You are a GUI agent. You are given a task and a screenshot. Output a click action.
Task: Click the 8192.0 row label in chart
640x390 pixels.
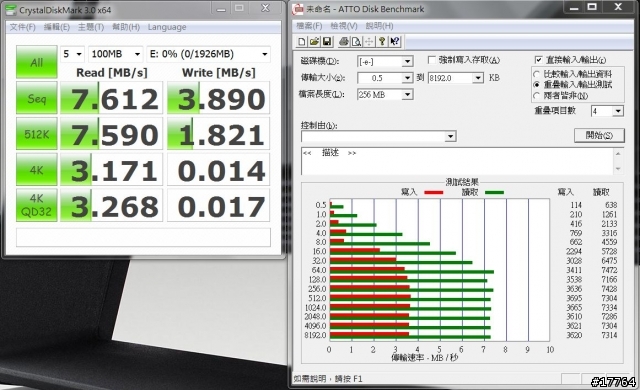click(316, 335)
